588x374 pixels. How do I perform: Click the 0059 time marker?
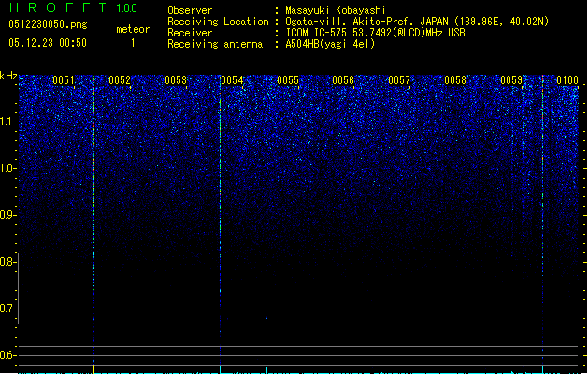click(x=511, y=80)
